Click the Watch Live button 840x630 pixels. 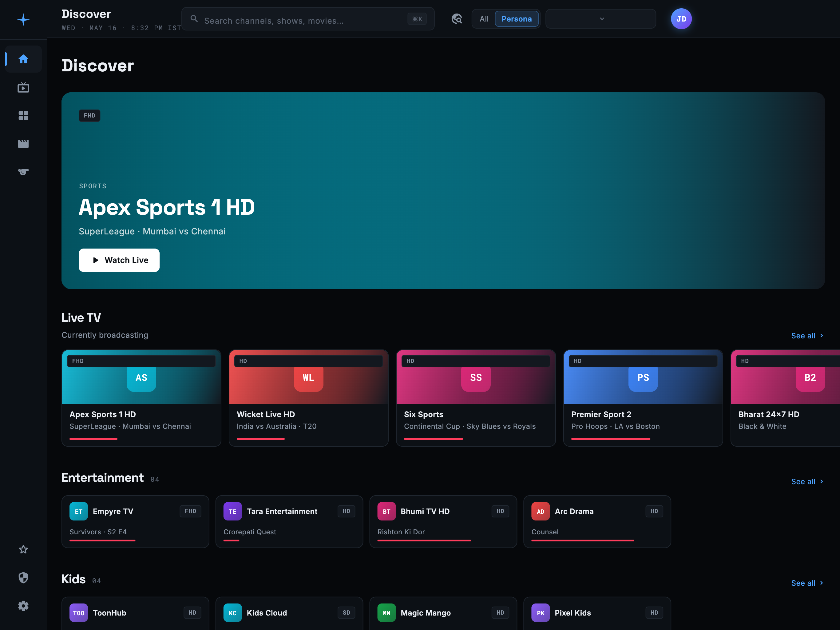pos(119,260)
